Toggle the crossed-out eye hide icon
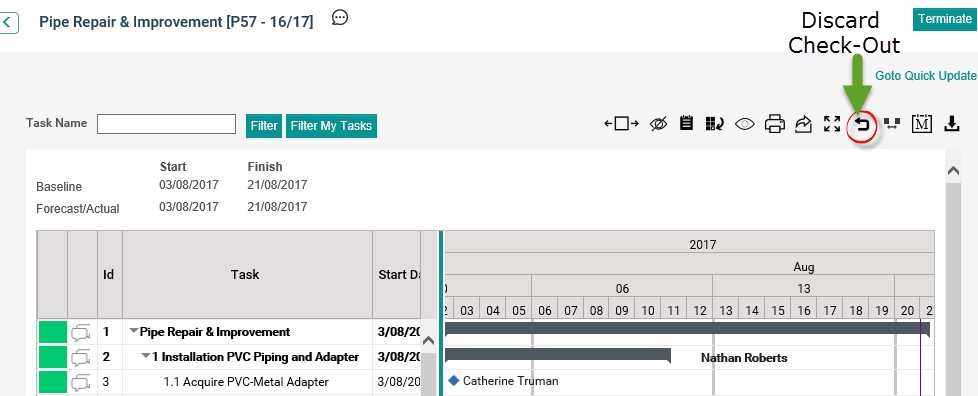The height and width of the screenshot is (396, 978). click(658, 124)
